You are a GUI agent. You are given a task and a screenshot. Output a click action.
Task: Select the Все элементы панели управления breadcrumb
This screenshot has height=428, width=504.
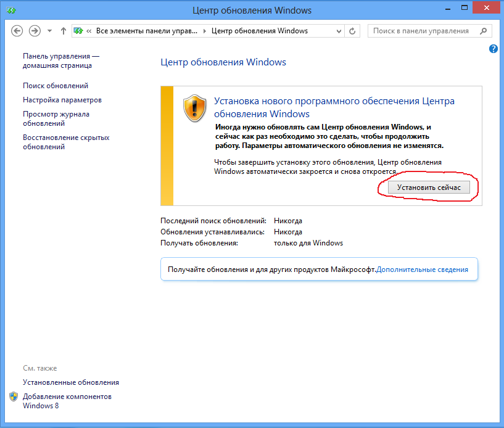click(x=147, y=31)
